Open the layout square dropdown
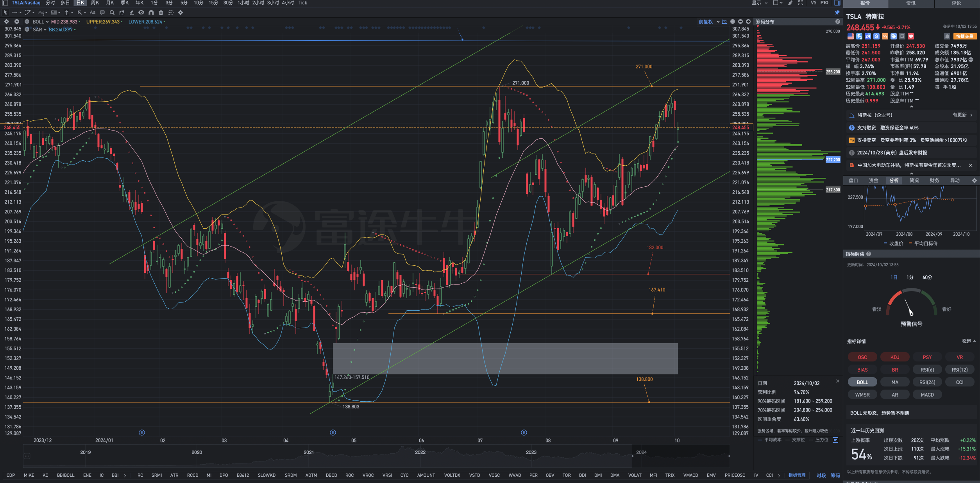Viewport: 980px width, 483px height. [x=778, y=3]
